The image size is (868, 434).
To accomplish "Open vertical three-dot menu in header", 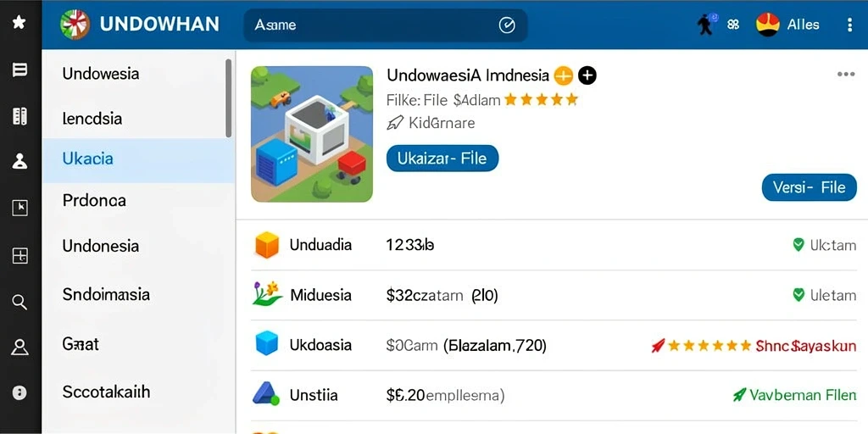I will pyautogui.click(x=849, y=25).
